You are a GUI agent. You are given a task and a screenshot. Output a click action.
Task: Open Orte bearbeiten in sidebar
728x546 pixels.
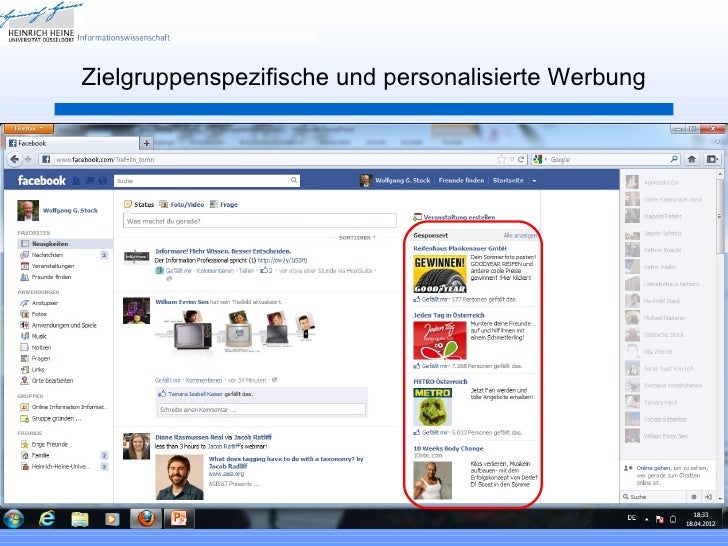52,381
